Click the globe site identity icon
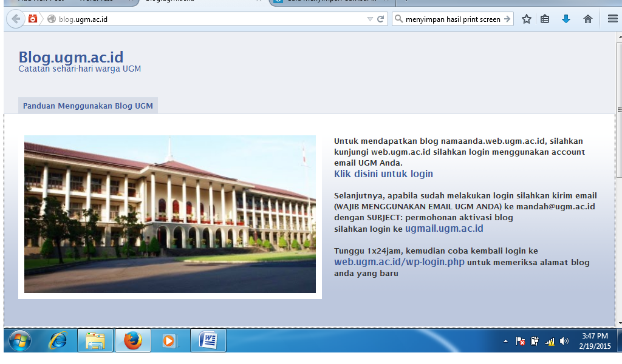 pyautogui.click(x=52, y=19)
